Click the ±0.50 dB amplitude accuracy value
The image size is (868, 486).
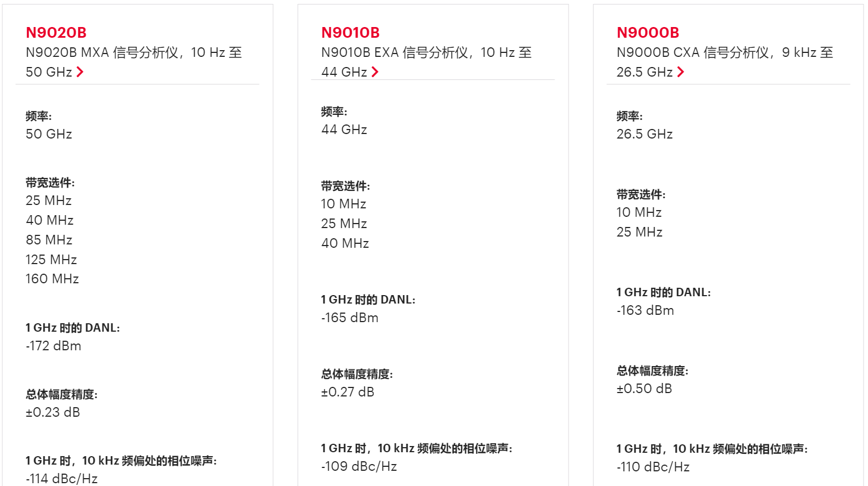[x=645, y=389]
